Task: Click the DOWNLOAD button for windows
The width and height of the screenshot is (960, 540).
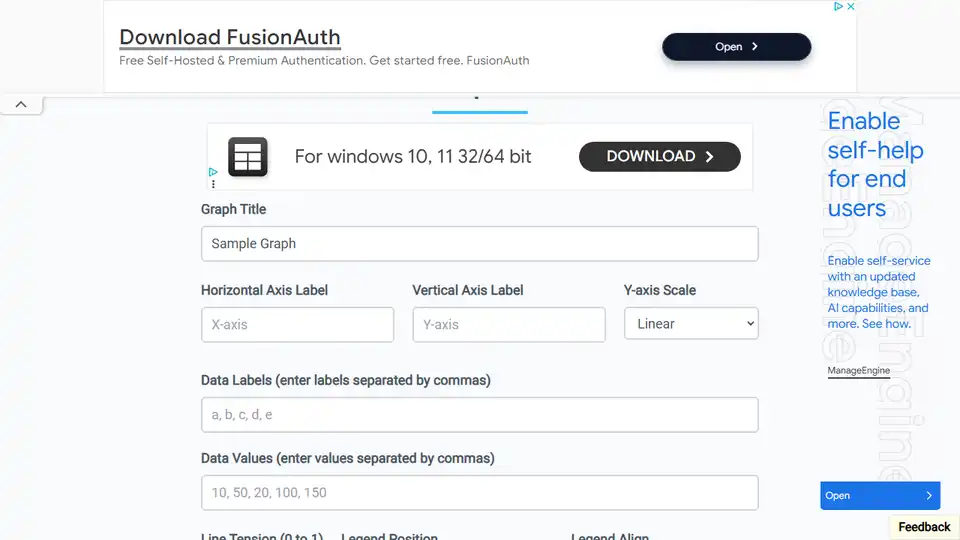Action: click(659, 157)
